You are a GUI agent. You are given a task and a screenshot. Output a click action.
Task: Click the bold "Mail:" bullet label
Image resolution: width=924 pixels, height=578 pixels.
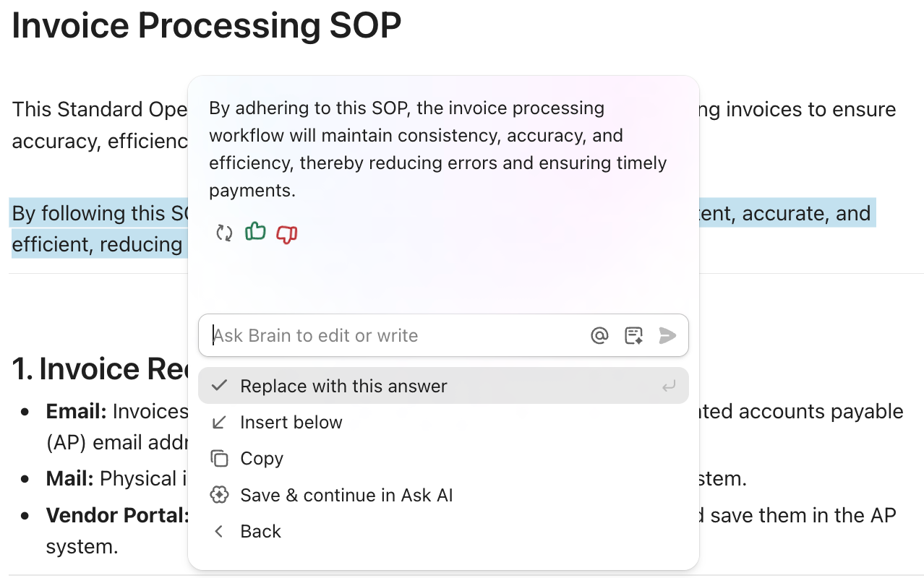click(69, 478)
